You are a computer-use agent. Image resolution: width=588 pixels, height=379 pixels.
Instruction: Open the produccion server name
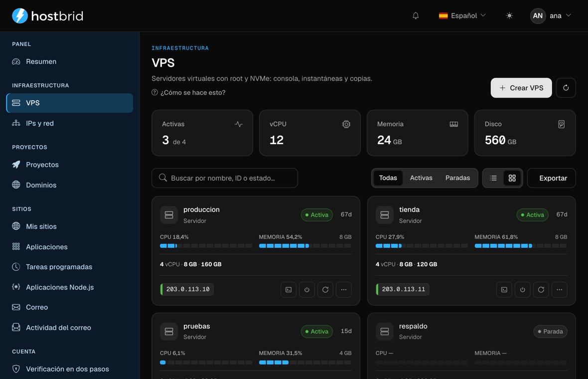tap(201, 210)
